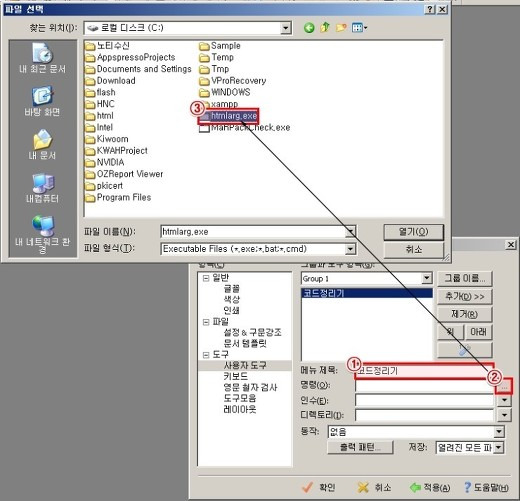Go up one folder level icon
520x501 pixels.
(325, 27)
